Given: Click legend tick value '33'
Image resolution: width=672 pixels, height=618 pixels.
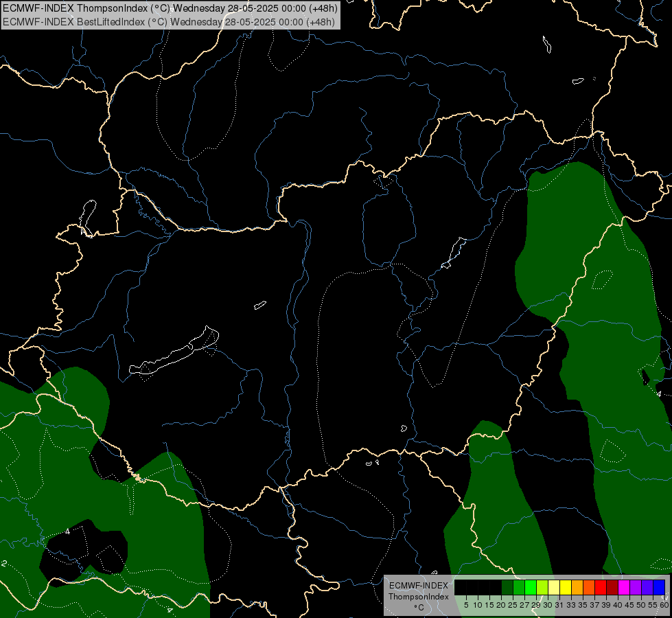Looking at the screenshot, I should pyautogui.click(x=571, y=605).
